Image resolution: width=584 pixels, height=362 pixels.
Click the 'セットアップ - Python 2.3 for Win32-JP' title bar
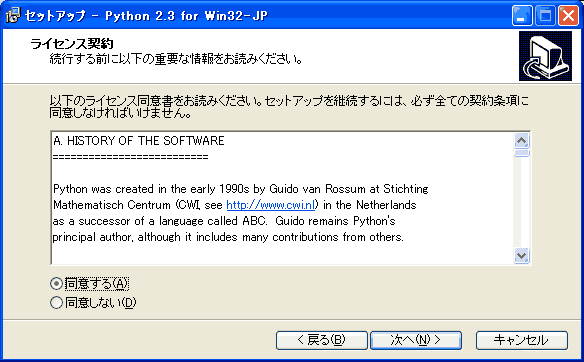[x=146, y=16]
